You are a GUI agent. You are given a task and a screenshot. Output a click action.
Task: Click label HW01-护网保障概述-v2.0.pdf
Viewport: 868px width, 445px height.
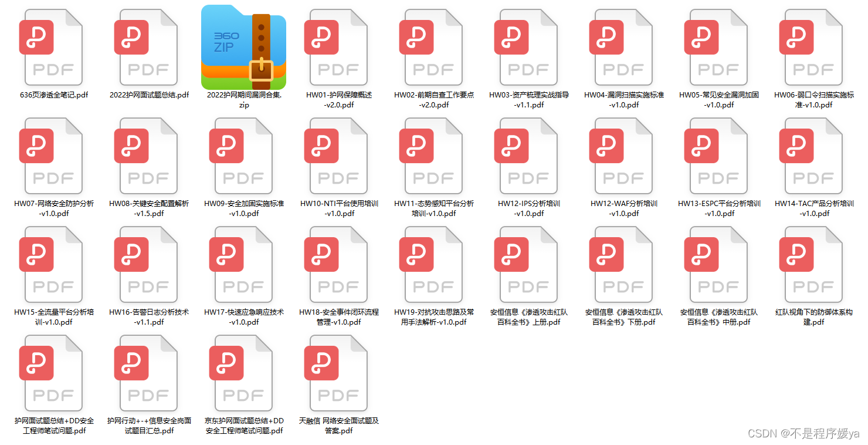(x=339, y=100)
